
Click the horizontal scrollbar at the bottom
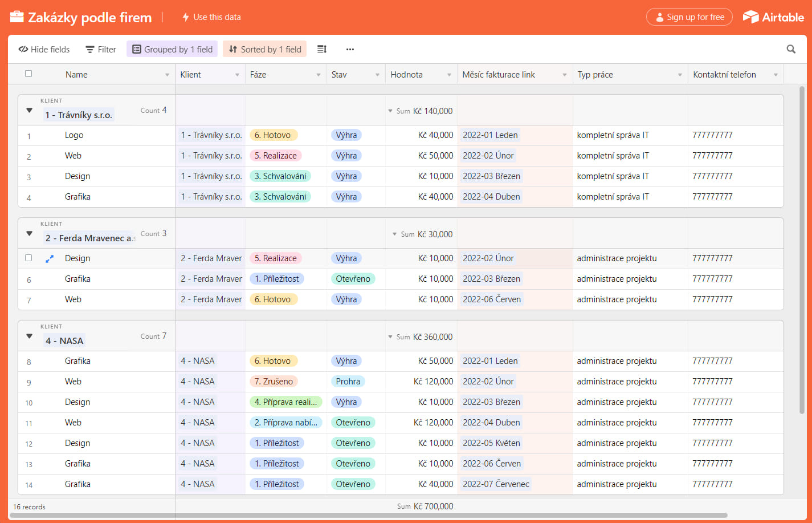click(368, 516)
